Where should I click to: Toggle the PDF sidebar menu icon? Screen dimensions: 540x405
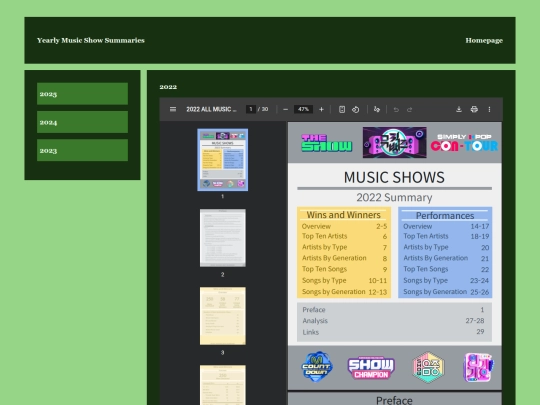pos(173,109)
